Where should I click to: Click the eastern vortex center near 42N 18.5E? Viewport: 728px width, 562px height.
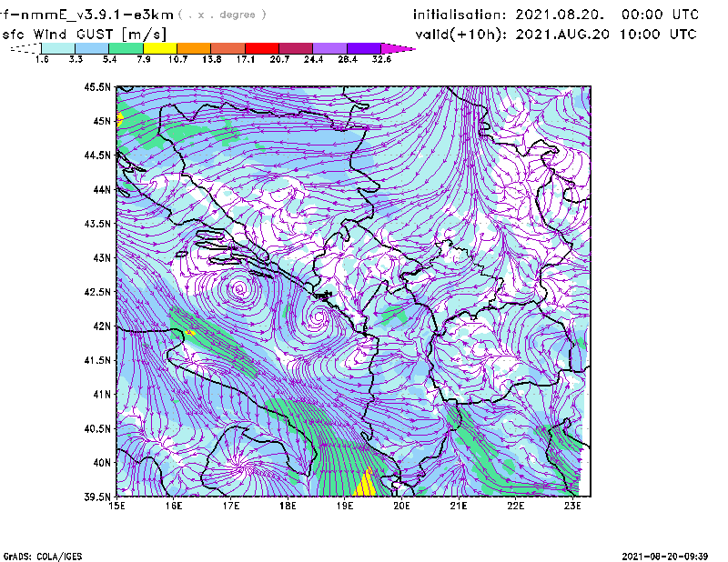[319, 317]
